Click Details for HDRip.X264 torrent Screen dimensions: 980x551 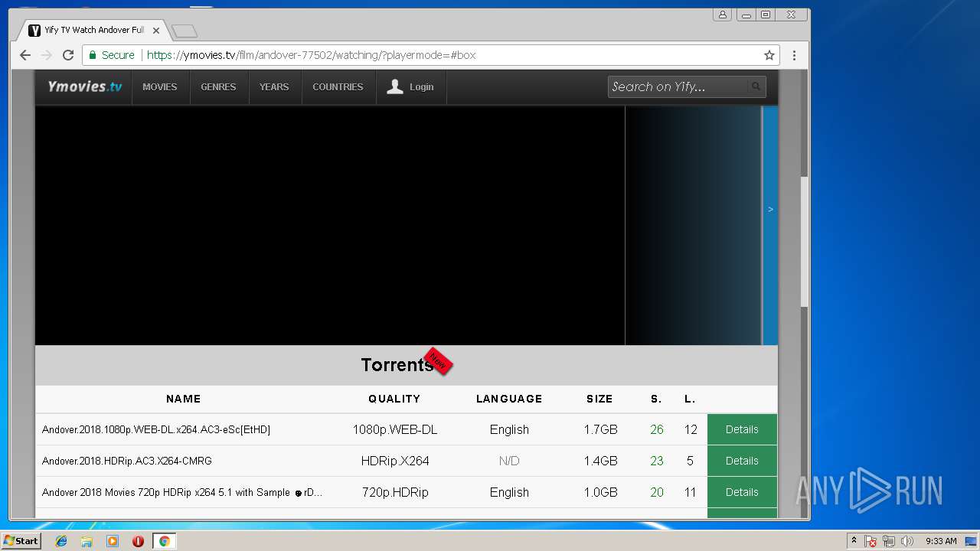742,461
